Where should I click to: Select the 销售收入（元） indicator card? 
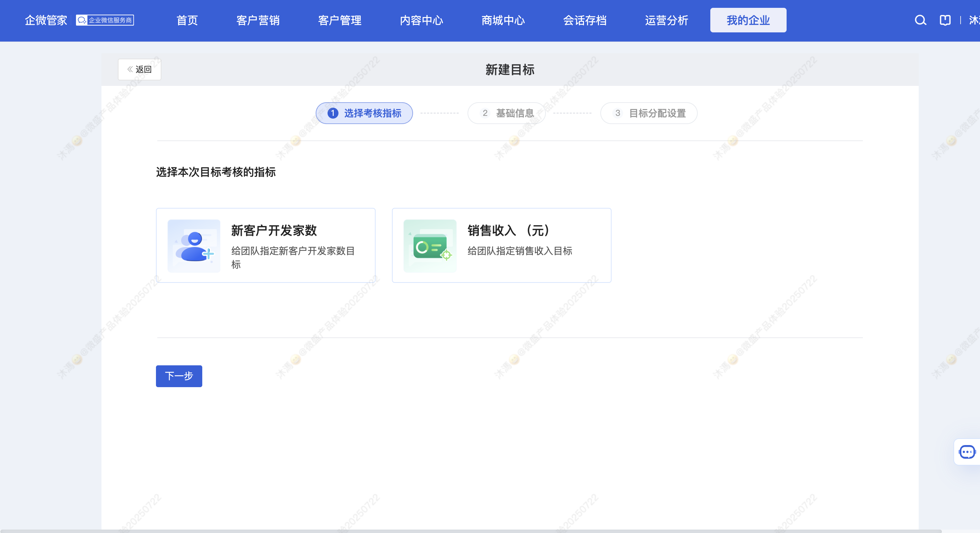pyautogui.click(x=502, y=245)
